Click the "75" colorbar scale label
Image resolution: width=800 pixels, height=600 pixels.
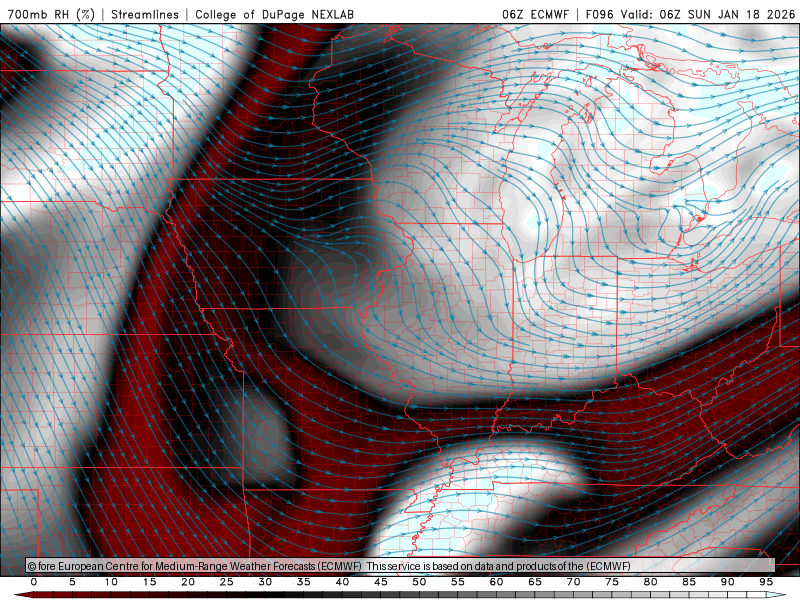tap(612, 582)
